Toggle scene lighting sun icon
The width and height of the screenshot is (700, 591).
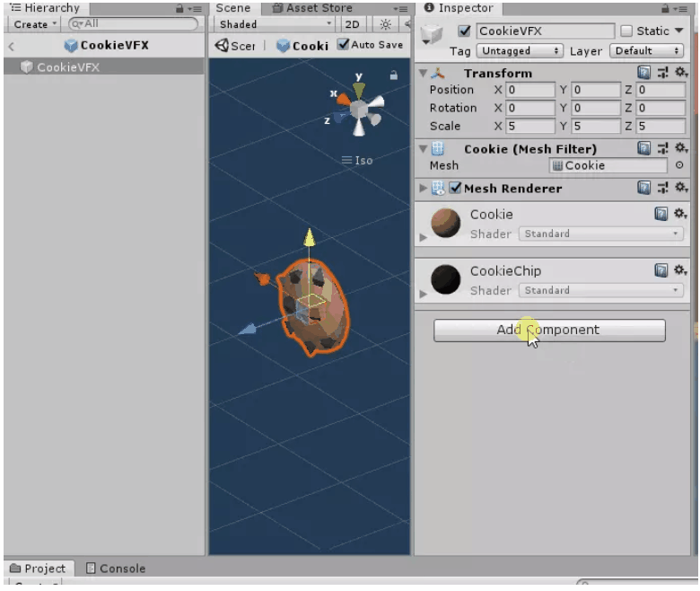[385, 24]
